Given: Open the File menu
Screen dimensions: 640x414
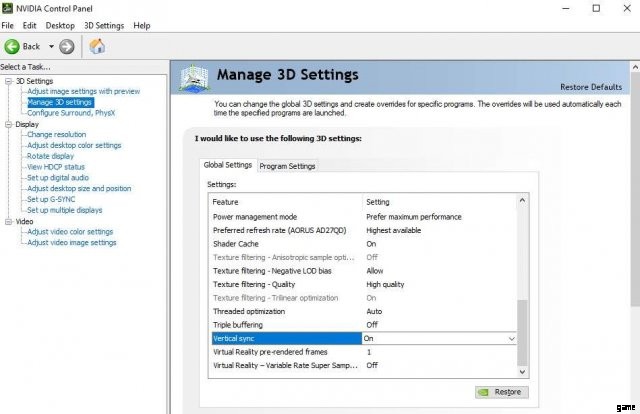Looking at the screenshot, I should (x=7, y=25).
